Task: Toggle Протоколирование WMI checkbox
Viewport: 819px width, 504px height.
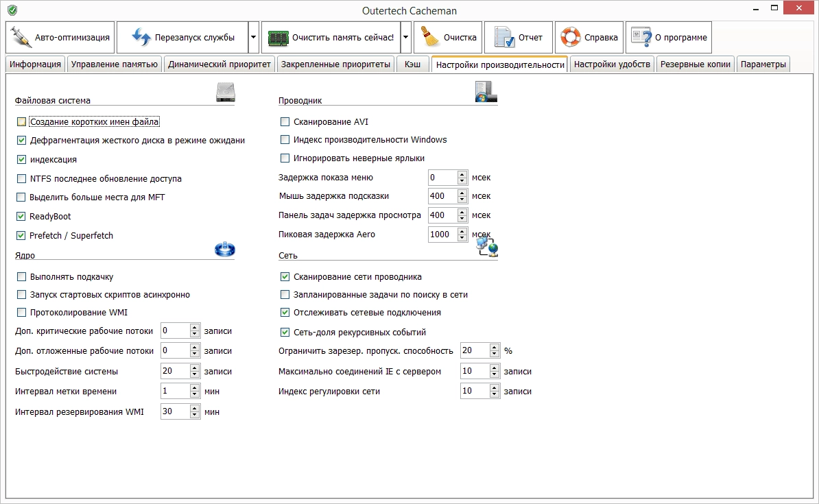Action: (21, 312)
